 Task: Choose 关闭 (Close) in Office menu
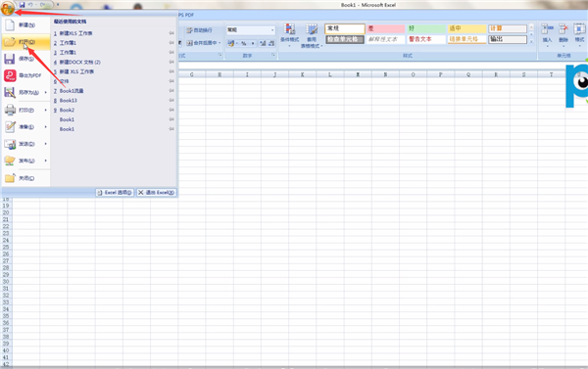25,178
